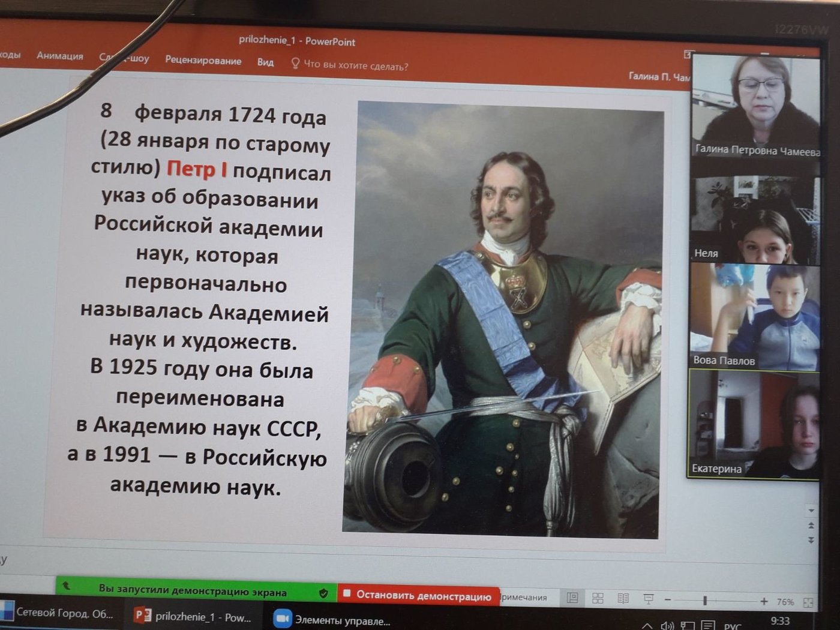Switch to Reading view

click(x=623, y=598)
